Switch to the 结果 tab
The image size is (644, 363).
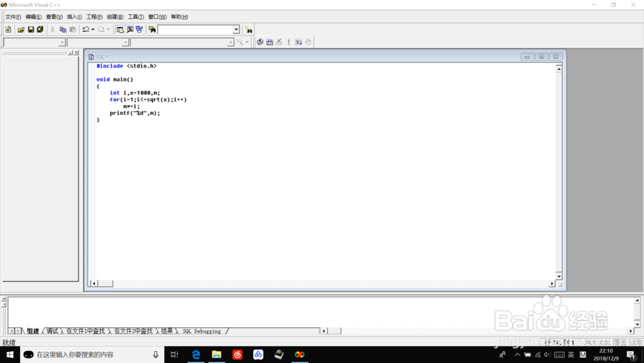[167, 331]
